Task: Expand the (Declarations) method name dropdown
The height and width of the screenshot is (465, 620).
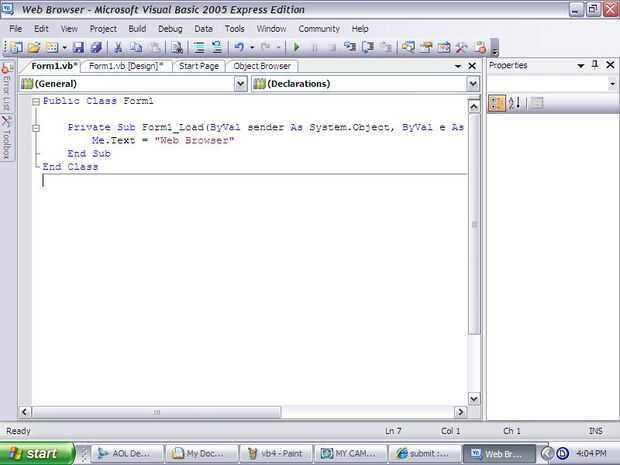Action: tap(473, 84)
